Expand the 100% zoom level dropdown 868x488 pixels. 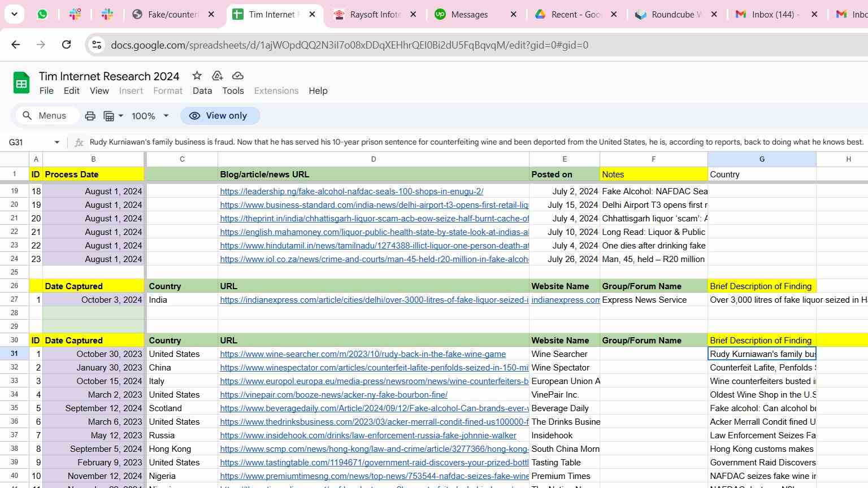tap(166, 116)
